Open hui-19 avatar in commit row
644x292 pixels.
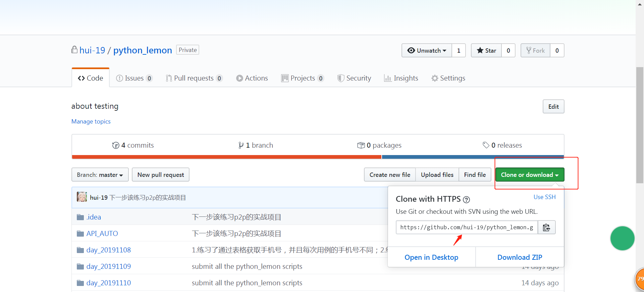coord(82,197)
